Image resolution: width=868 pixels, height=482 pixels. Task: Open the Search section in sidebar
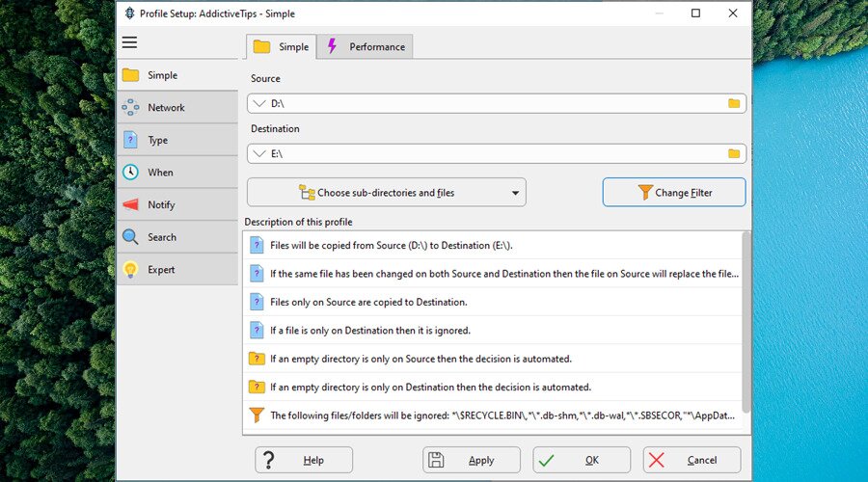177,237
